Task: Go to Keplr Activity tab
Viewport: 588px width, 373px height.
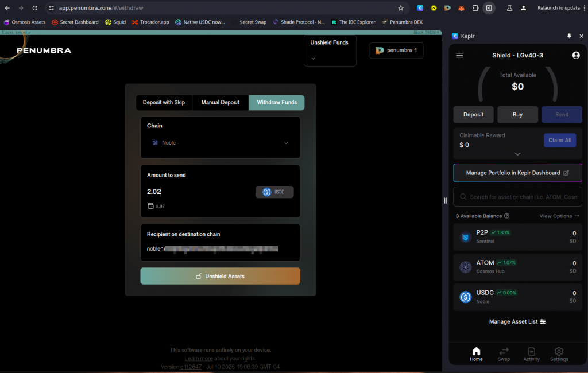Action: [531, 354]
